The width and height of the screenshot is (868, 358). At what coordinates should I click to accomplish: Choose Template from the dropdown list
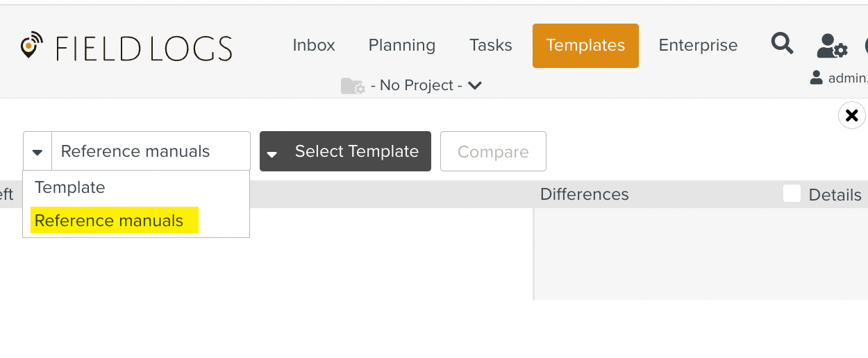click(x=70, y=187)
